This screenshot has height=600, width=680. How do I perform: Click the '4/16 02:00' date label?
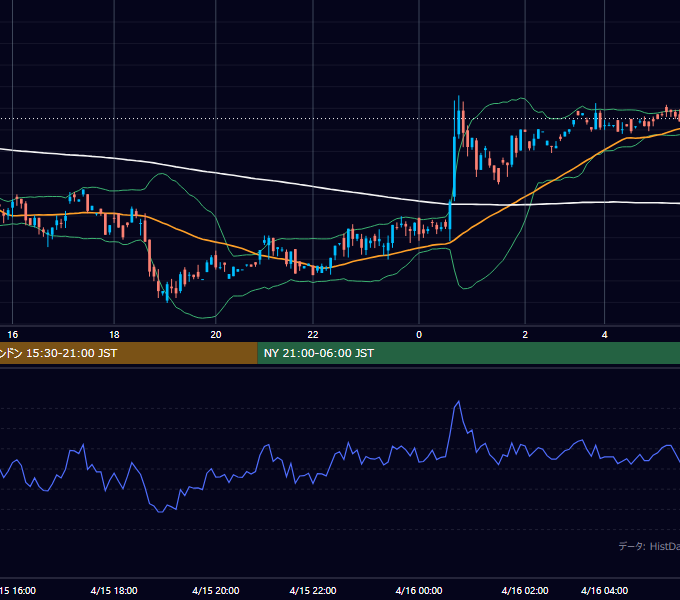click(x=525, y=590)
